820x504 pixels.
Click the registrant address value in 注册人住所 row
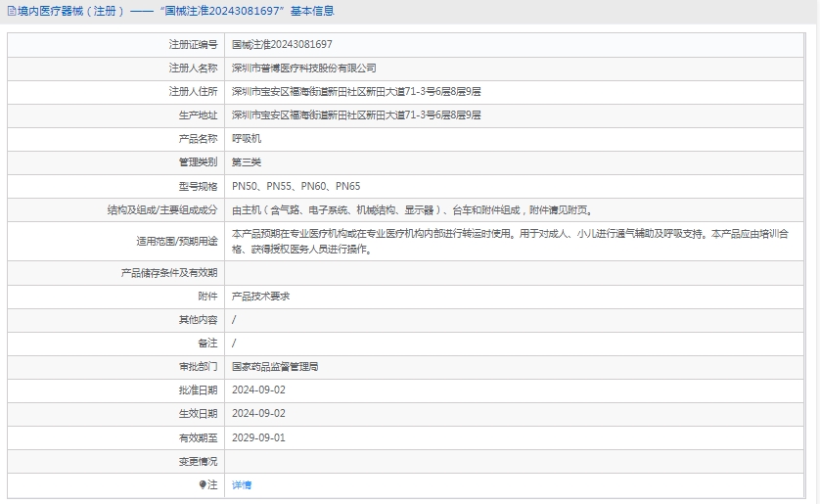pyautogui.click(x=356, y=92)
